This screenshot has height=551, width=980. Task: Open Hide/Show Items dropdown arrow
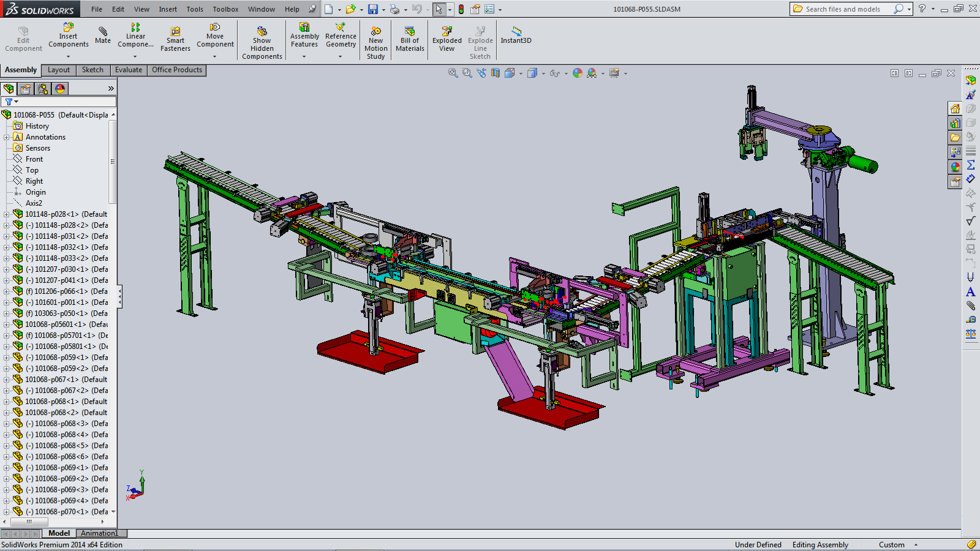click(x=566, y=73)
